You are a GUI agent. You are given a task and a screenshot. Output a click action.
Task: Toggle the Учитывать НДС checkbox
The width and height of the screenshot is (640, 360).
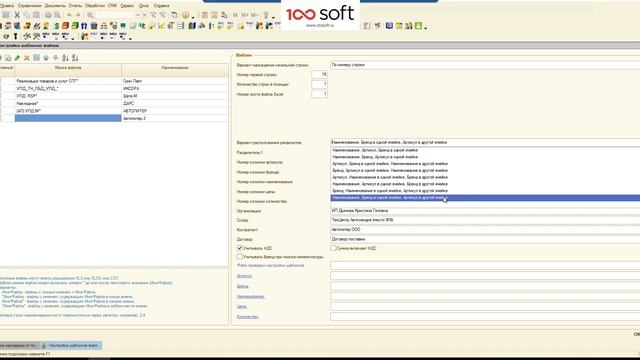240,248
